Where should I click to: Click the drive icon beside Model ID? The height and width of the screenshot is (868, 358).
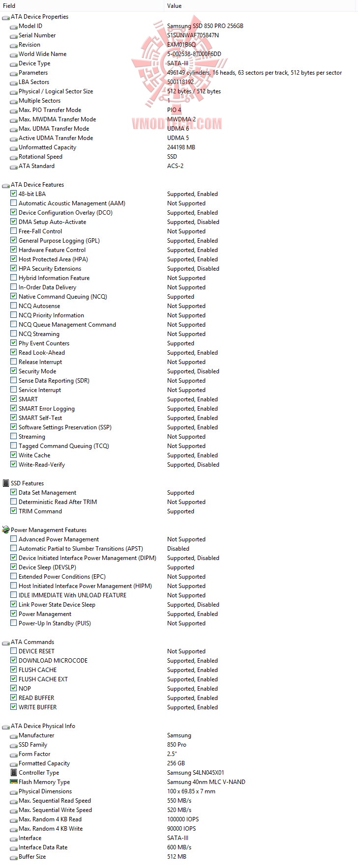click(x=14, y=27)
